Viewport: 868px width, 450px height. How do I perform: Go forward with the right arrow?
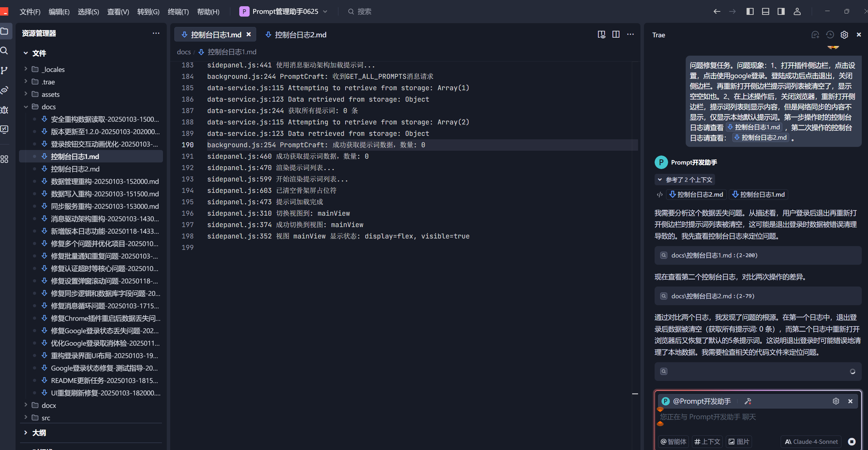point(732,11)
